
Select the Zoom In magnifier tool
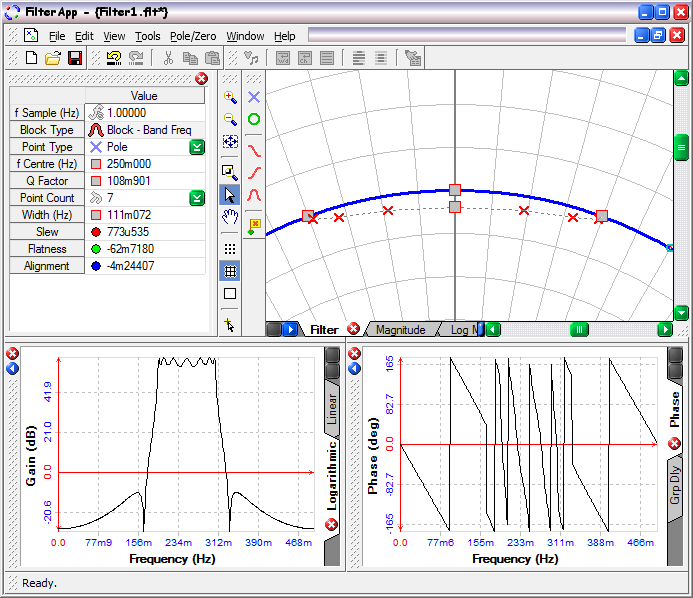pyautogui.click(x=230, y=97)
